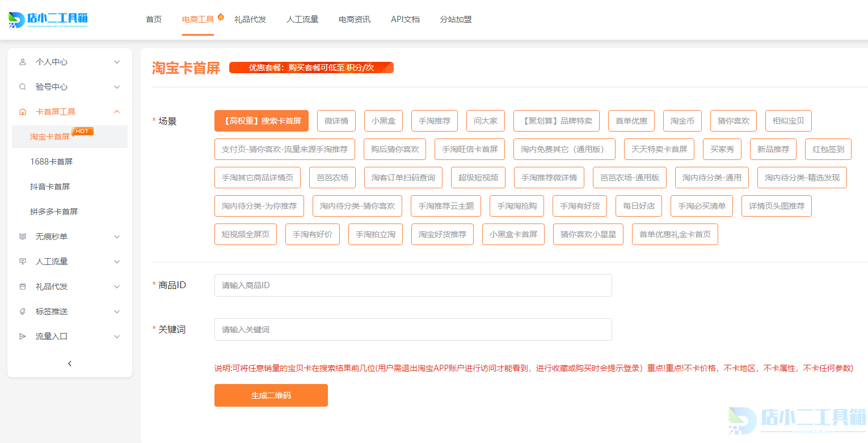Click the 店小二工具箱 logo in the header

point(48,19)
